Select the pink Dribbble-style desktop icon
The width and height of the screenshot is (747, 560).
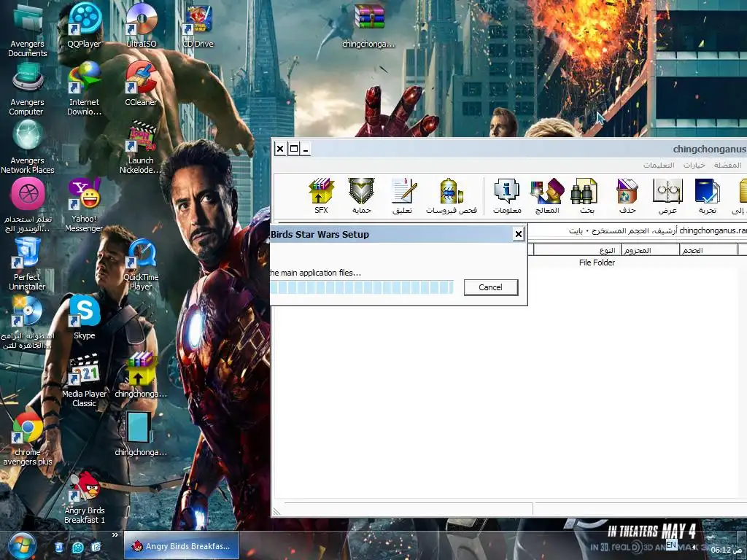pyautogui.click(x=27, y=205)
